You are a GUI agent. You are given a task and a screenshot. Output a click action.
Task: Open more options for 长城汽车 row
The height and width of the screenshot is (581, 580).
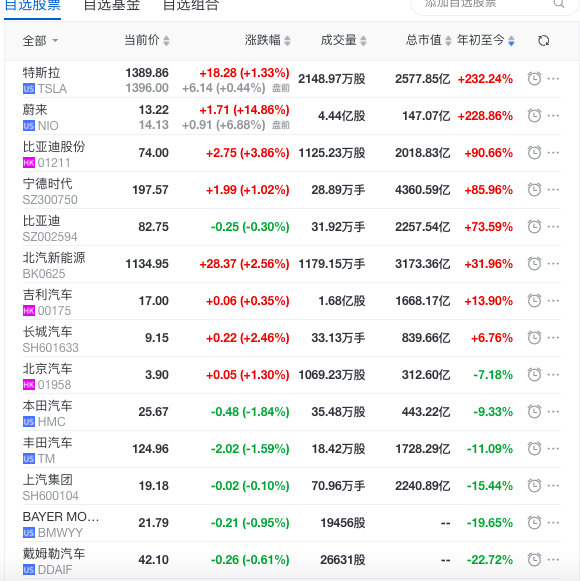point(553,338)
